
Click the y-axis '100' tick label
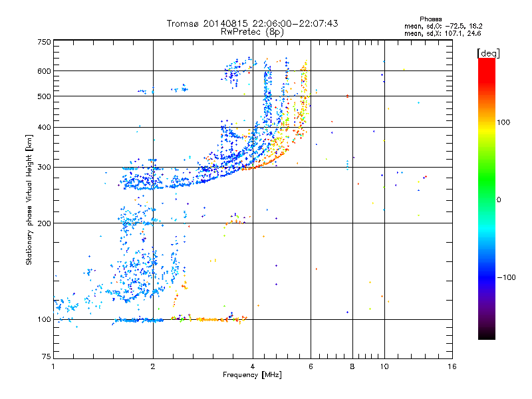[45, 319]
